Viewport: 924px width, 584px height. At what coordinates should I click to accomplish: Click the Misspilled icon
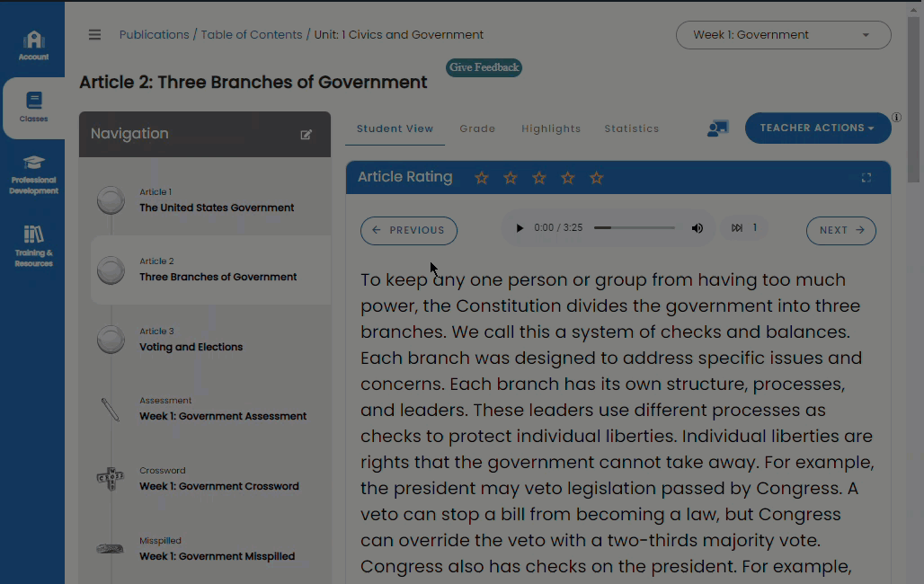111,549
